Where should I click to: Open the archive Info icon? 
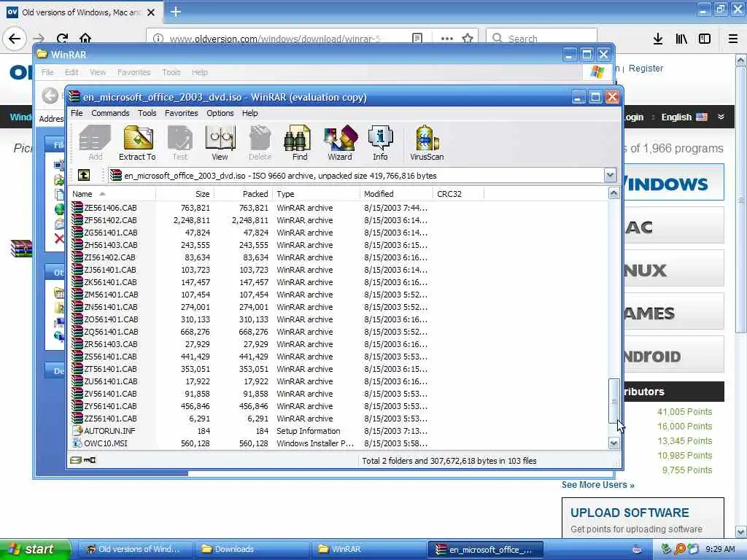[x=380, y=142]
